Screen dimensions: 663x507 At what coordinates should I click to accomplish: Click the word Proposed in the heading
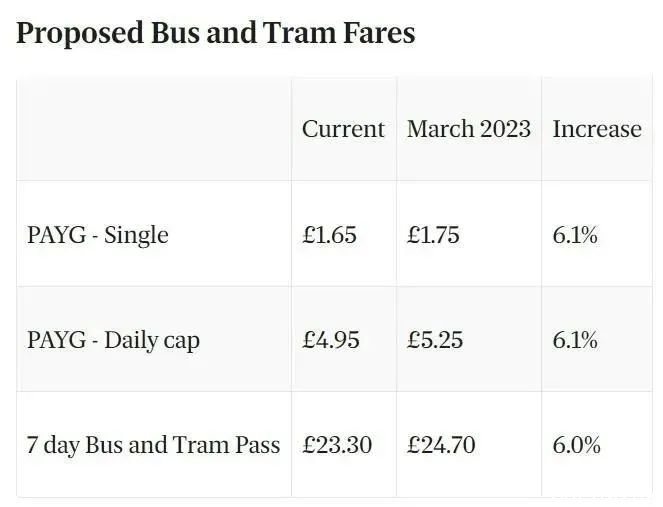coord(80,34)
